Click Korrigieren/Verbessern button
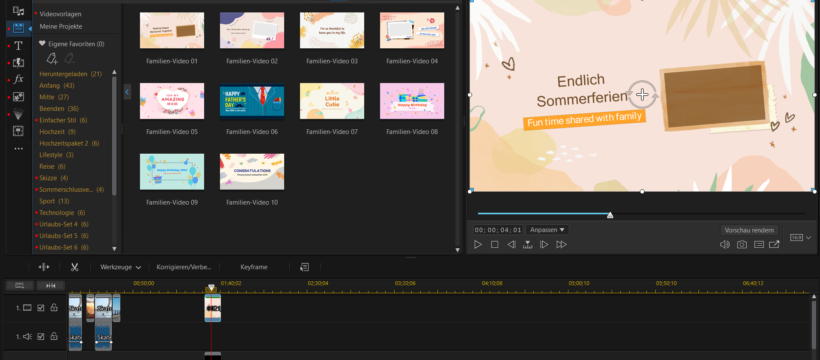Screen dimensions: 820x360 click(x=184, y=267)
